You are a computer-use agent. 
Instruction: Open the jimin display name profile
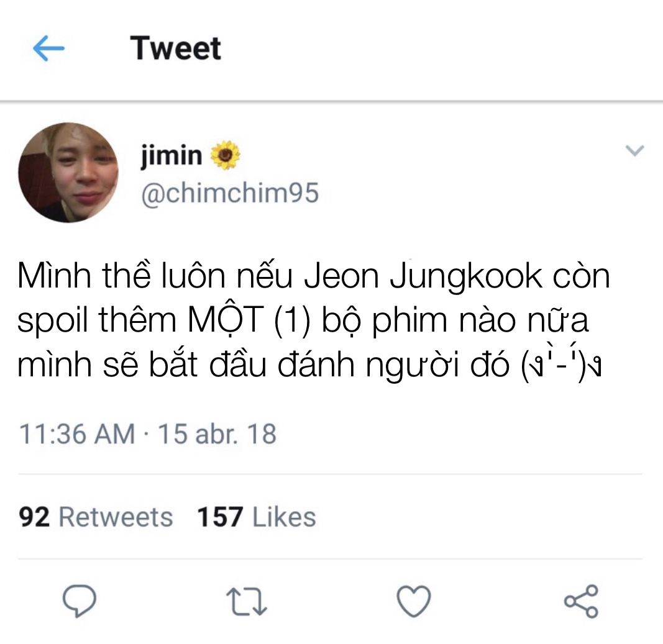coord(171,155)
